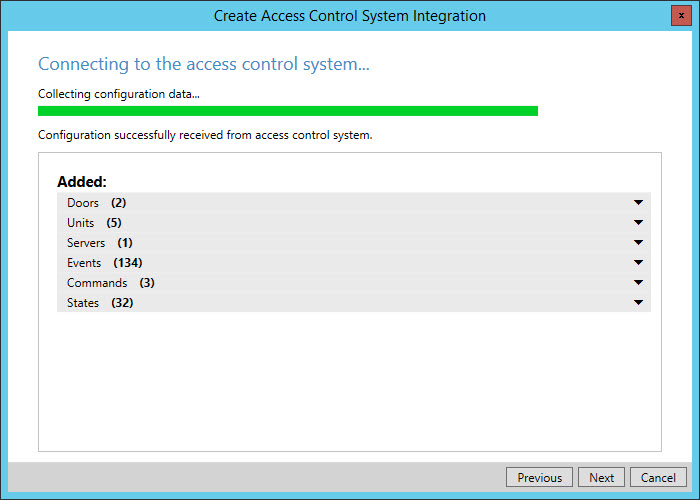Cancel the integration wizard
The image size is (700, 500).
click(658, 477)
